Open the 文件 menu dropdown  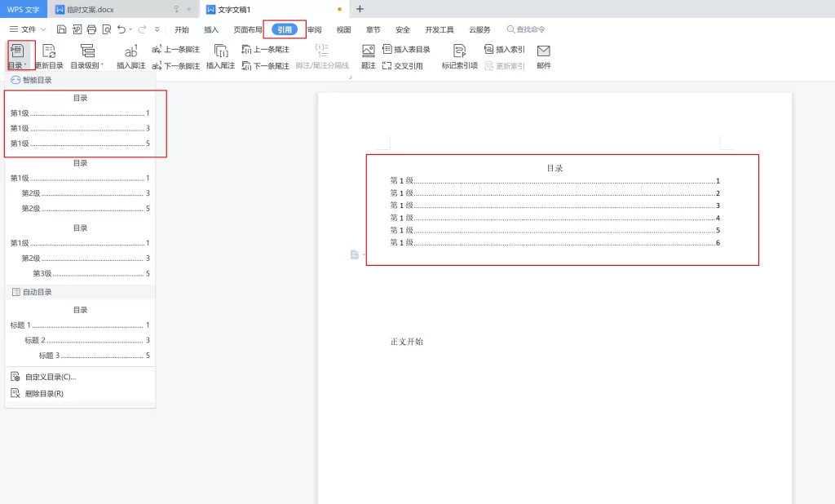(28, 29)
